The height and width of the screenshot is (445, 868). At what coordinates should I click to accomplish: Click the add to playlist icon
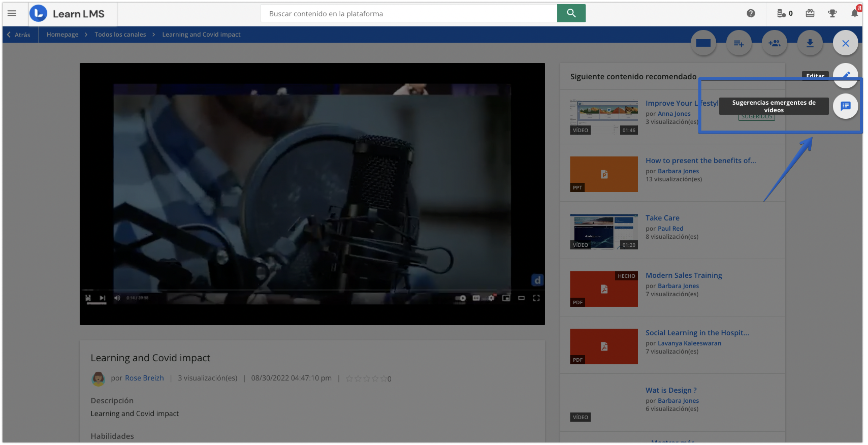[738, 43]
